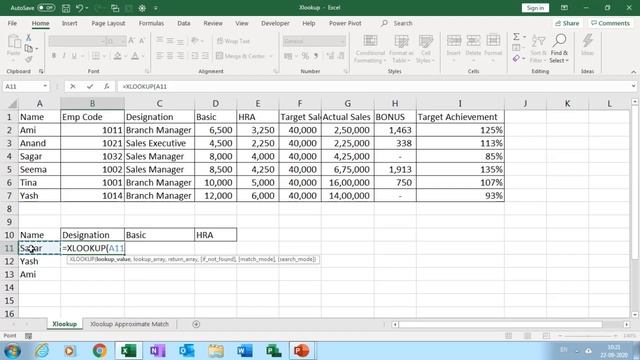Click the Page Layout view button in status bar
Screen dimensions: 640x360
(527, 336)
